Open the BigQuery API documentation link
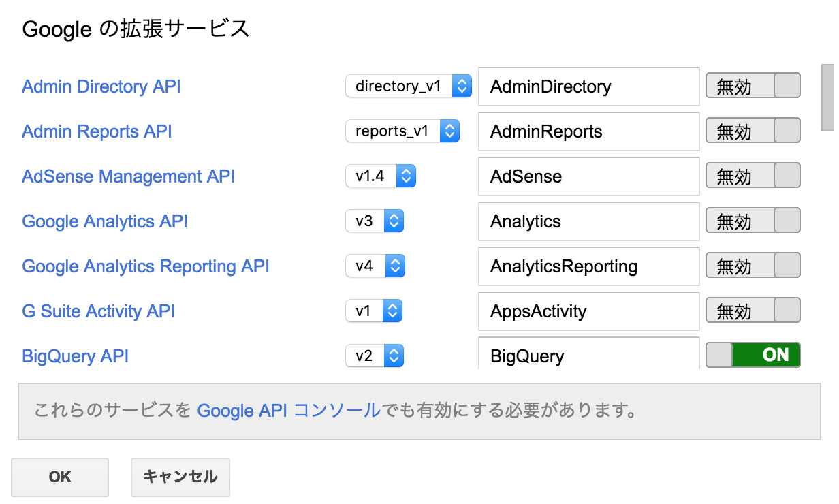Image resolution: width=839 pixels, height=504 pixels. [x=75, y=356]
